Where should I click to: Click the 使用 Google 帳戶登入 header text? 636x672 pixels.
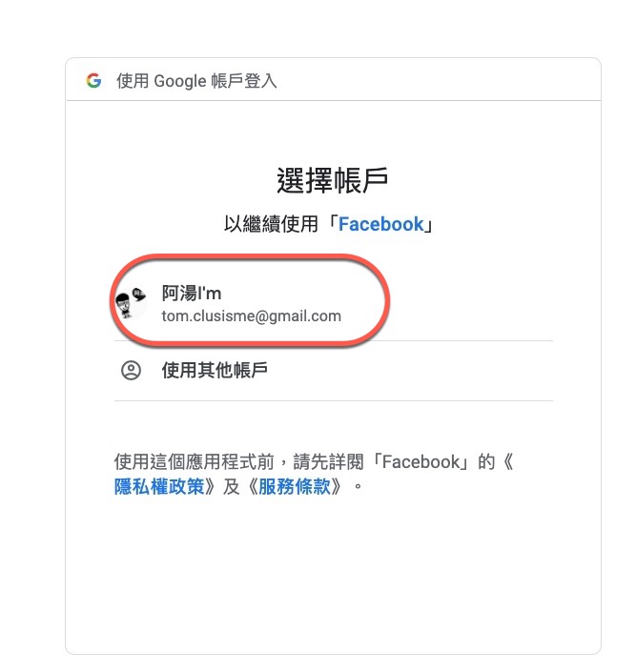pyautogui.click(x=196, y=81)
